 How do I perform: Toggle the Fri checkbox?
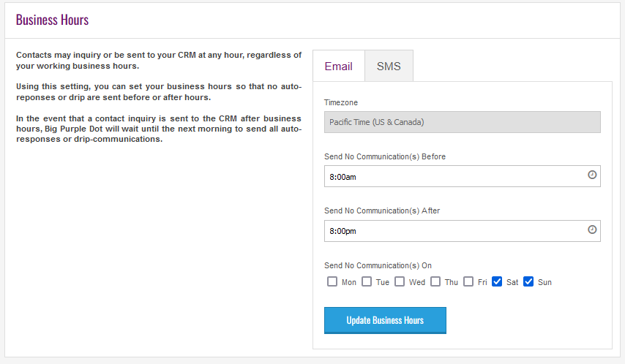click(x=468, y=281)
